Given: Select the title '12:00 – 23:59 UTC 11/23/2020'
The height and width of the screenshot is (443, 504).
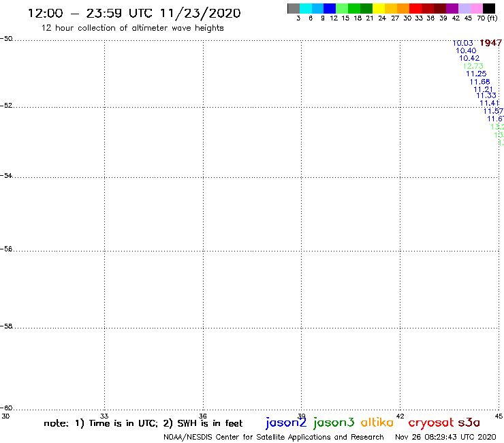Looking at the screenshot, I should [x=134, y=13].
